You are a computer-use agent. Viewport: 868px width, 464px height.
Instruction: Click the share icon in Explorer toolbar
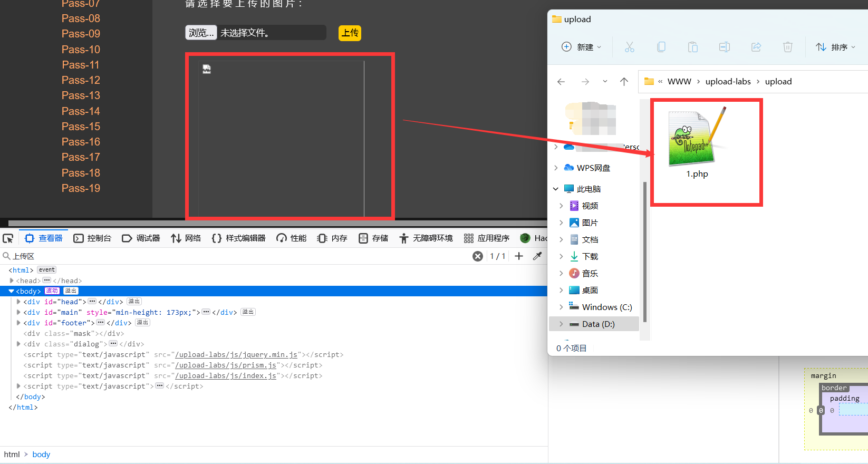756,47
